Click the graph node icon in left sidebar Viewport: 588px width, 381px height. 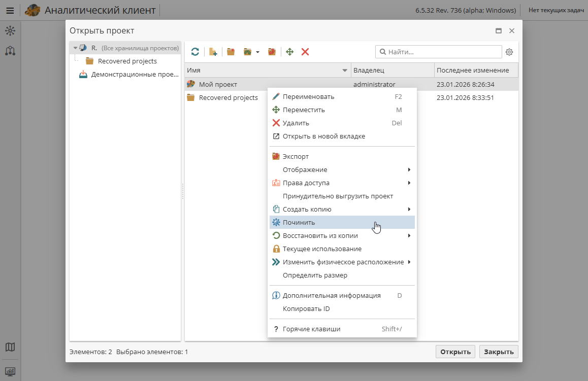10,51
